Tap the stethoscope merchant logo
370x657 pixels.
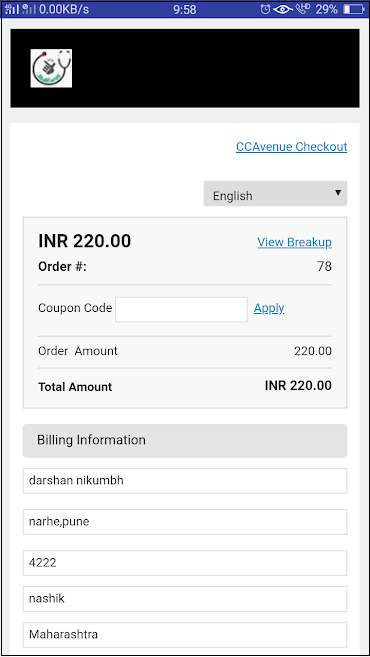click(x=51, y=68)
